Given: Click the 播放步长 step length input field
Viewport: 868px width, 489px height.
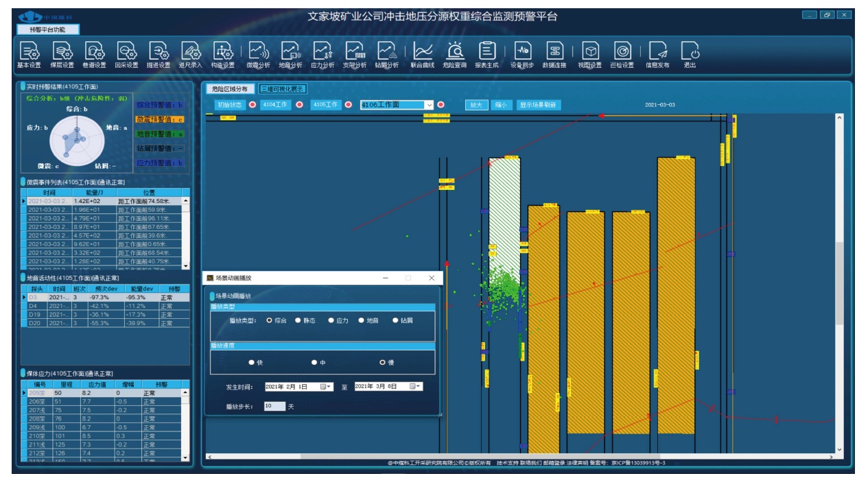Looking at the screenshot, I should 274,406.
